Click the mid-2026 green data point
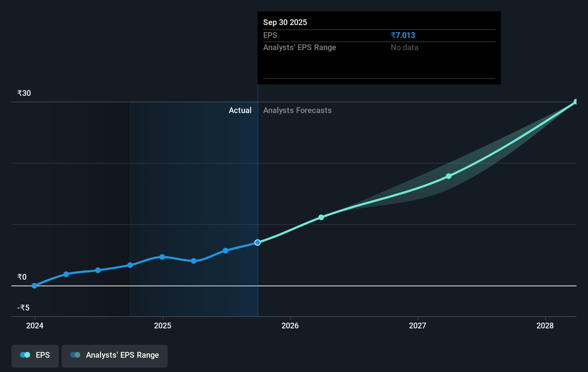 tap(321, 217)
